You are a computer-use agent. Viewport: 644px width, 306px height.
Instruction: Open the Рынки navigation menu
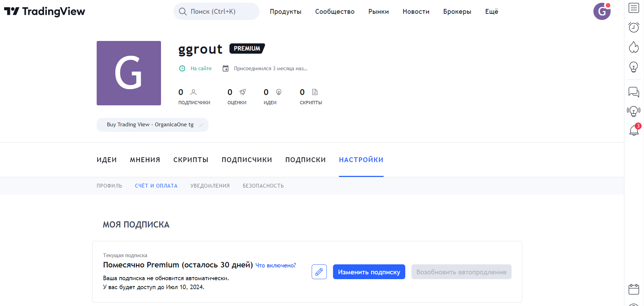[378, 12]
